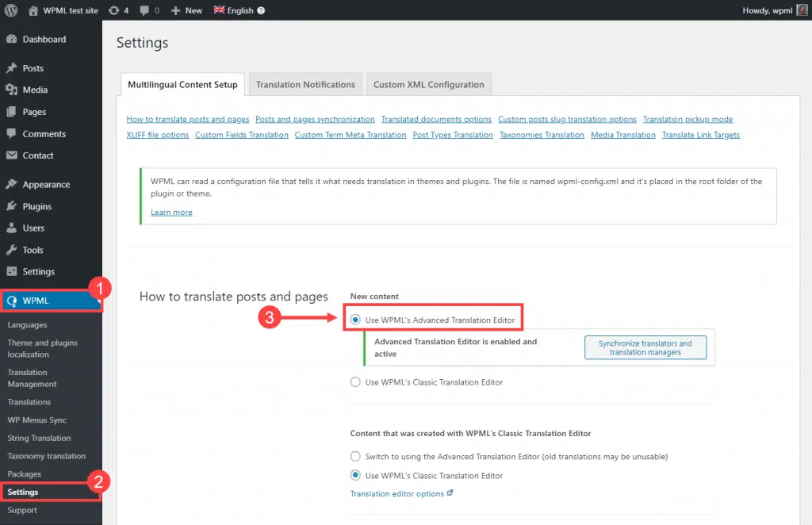This screenshot has width=812, height=525.
Task: Jump to Media Translation link
Action: [623, 135]
